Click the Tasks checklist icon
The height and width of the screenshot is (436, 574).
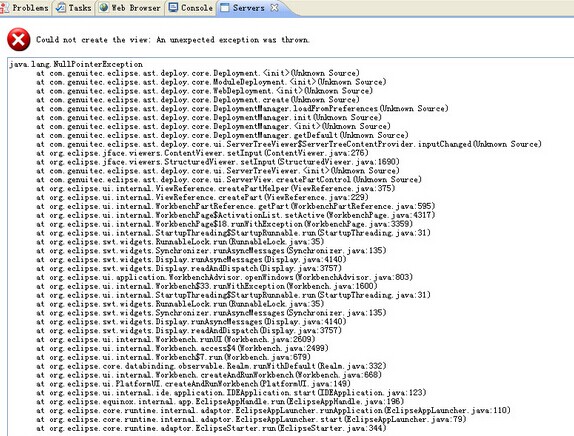[x=61, y=7]
